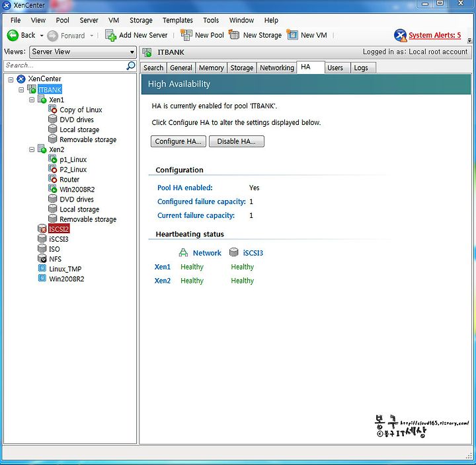
Task: Click the Xen1 heartbeat row link
Action: 163,267
